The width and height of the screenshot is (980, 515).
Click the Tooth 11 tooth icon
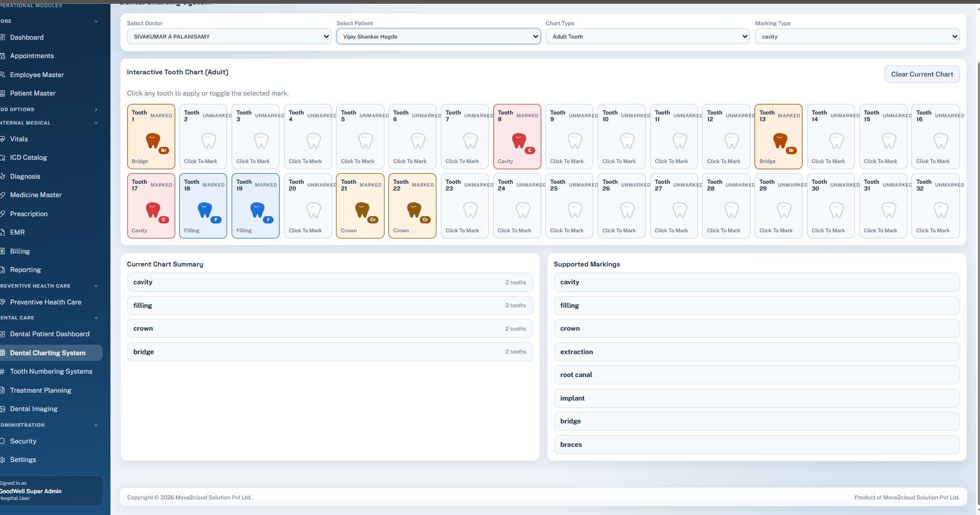679,141
